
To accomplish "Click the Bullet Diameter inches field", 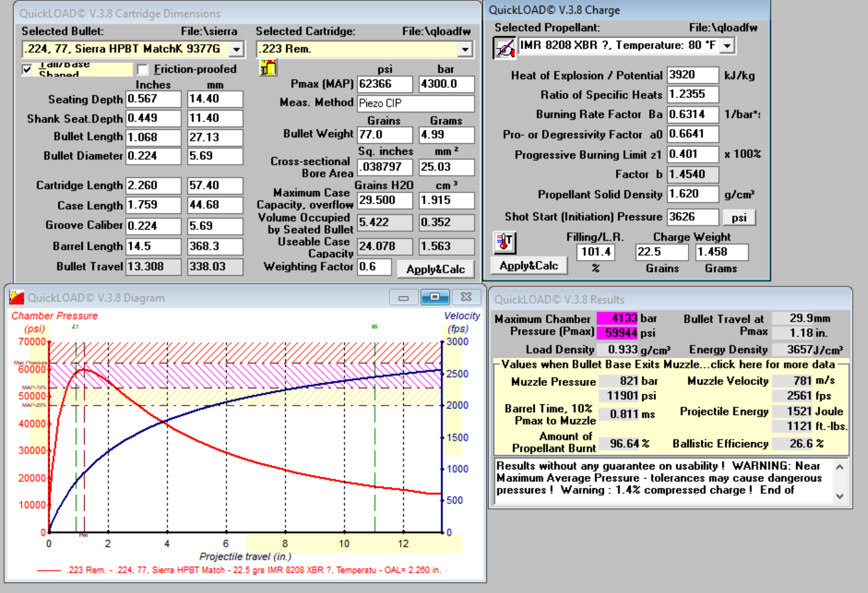I will click(154, 156).
